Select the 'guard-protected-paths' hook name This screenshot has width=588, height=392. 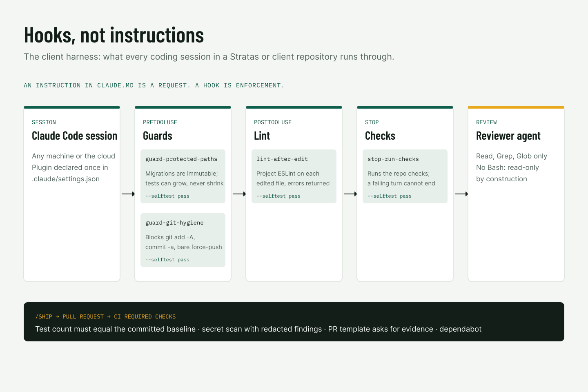click(x=181, y=159)
